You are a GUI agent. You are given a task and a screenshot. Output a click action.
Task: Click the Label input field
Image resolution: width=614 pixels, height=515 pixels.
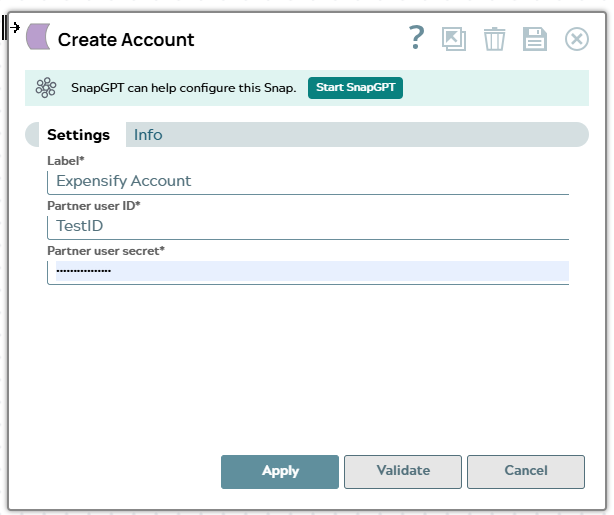[x=308, y=181]
